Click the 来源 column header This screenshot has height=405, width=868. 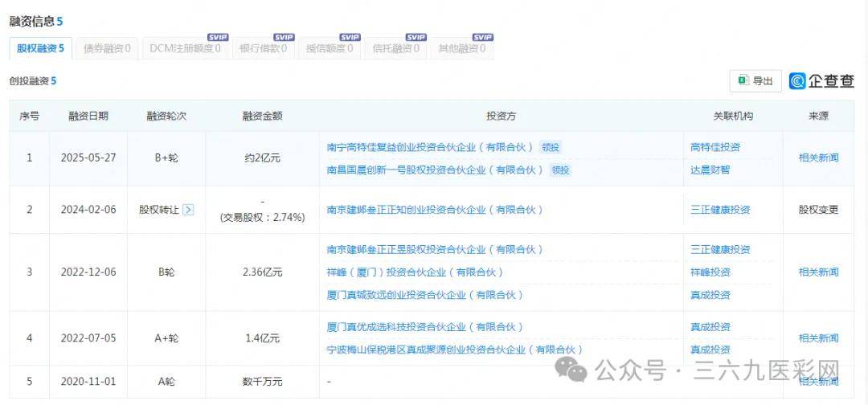pyautogui.click(x=818, y=117)
